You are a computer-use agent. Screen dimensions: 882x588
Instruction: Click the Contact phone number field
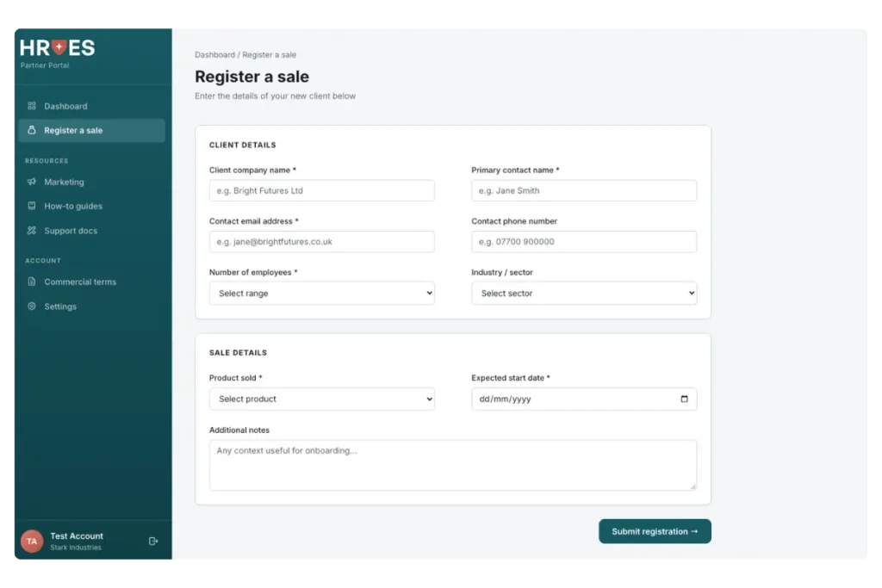[584, 242]
